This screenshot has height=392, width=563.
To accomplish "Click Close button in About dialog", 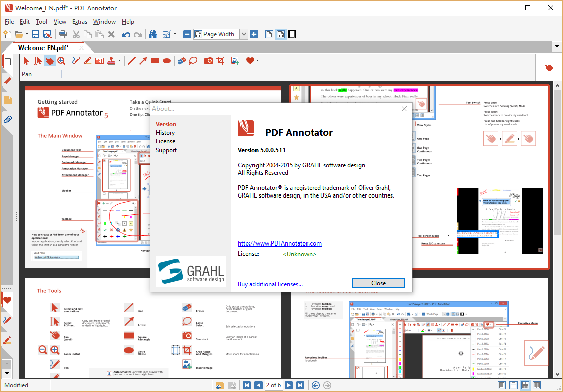I will point(378,283).
